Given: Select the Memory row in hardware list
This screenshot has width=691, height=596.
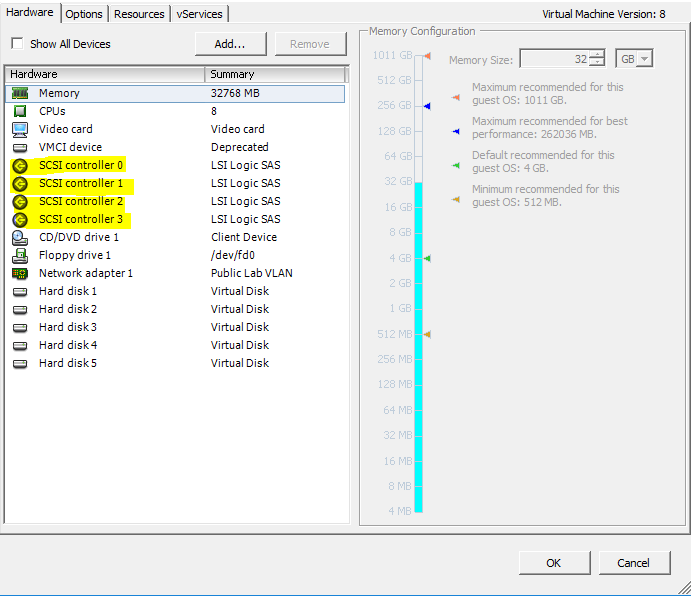Looking at the screenshot, I should [175, 93].
